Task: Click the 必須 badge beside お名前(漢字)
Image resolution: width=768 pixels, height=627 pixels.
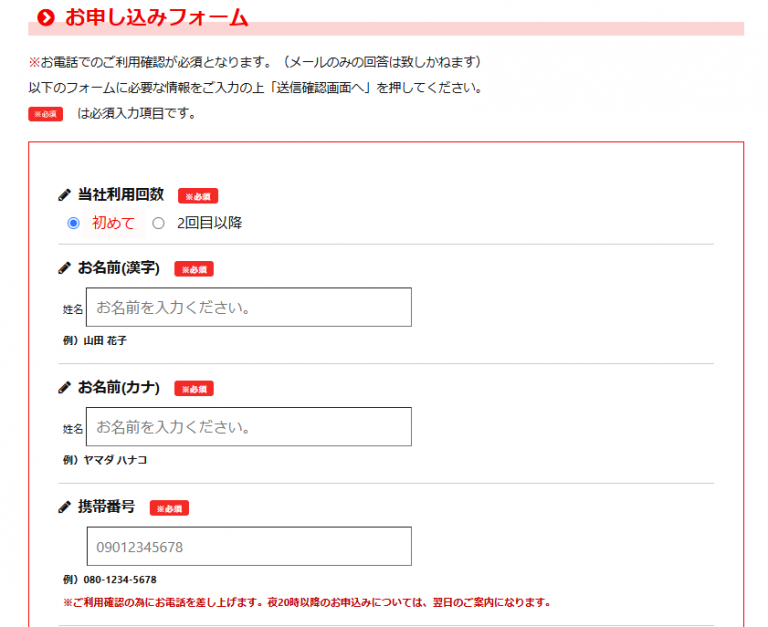Action: (x=194, y=269)
